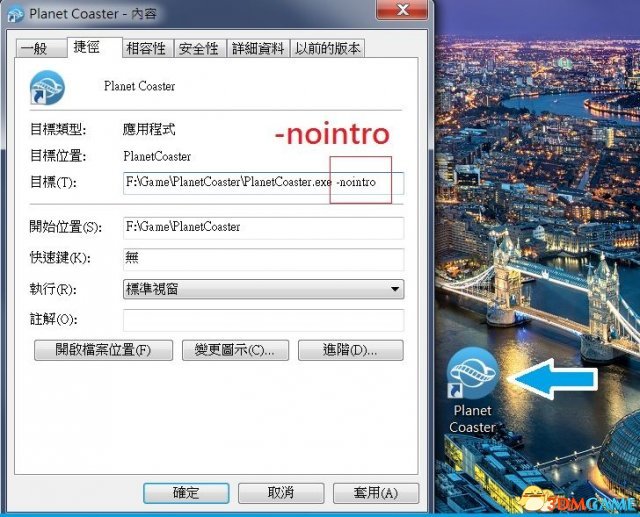Expand the 執行(R) 標準視窗 dropdown

tap(263, 289)
